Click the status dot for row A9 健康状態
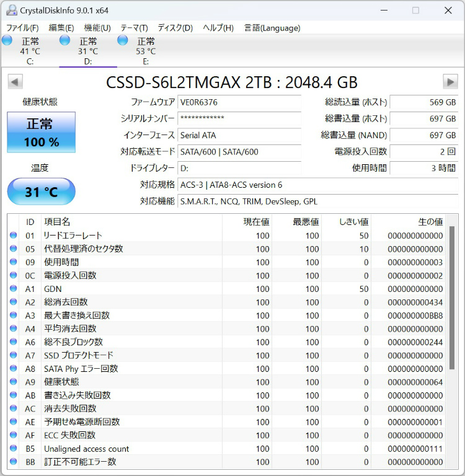The height and width of the screenshot is (476, 465). click(14, 382)
